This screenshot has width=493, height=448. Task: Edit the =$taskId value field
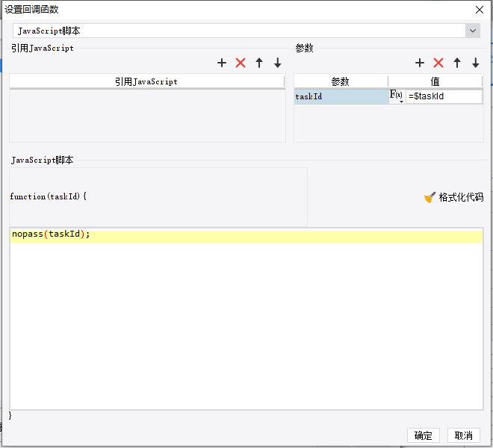[444, 96]
